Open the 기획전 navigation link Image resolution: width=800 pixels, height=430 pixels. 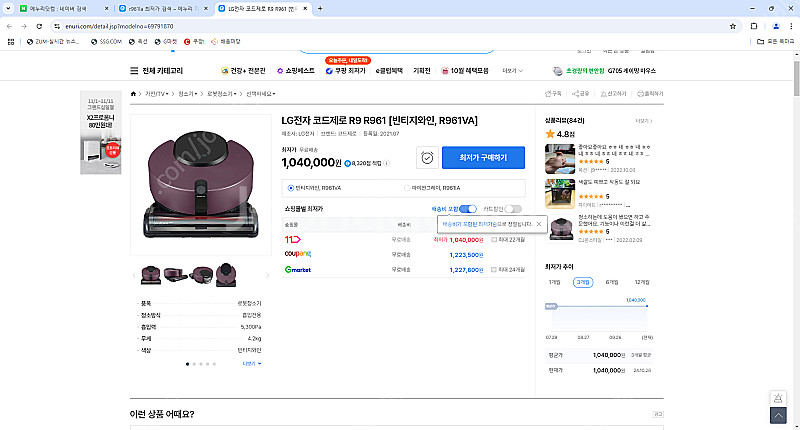pyautogui.click(x=421, y=71)
